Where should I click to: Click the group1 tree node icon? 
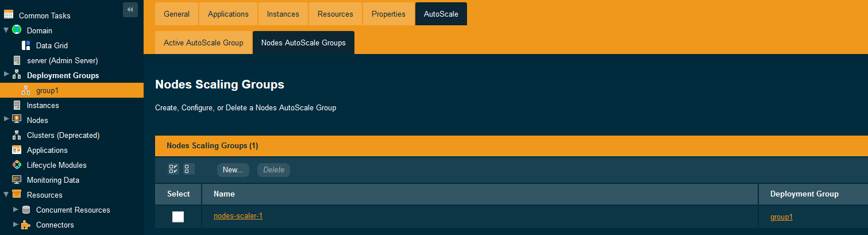click(x=26, y=90)
